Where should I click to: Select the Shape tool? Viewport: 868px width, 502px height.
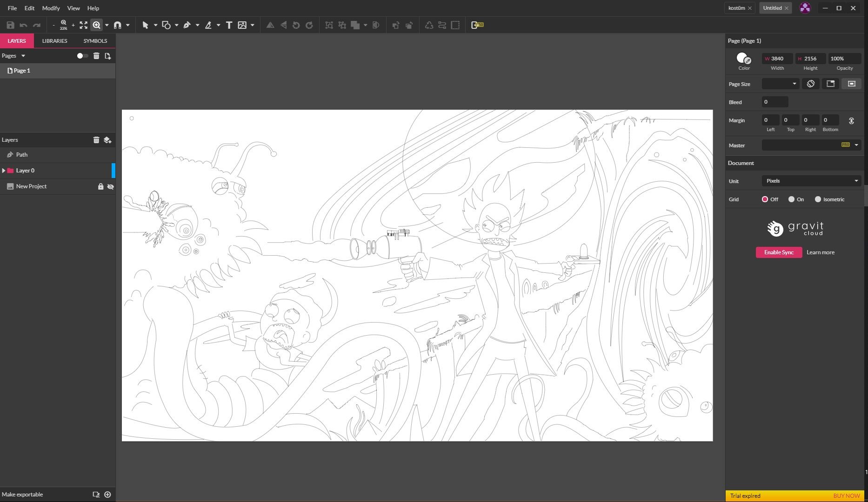166,25
